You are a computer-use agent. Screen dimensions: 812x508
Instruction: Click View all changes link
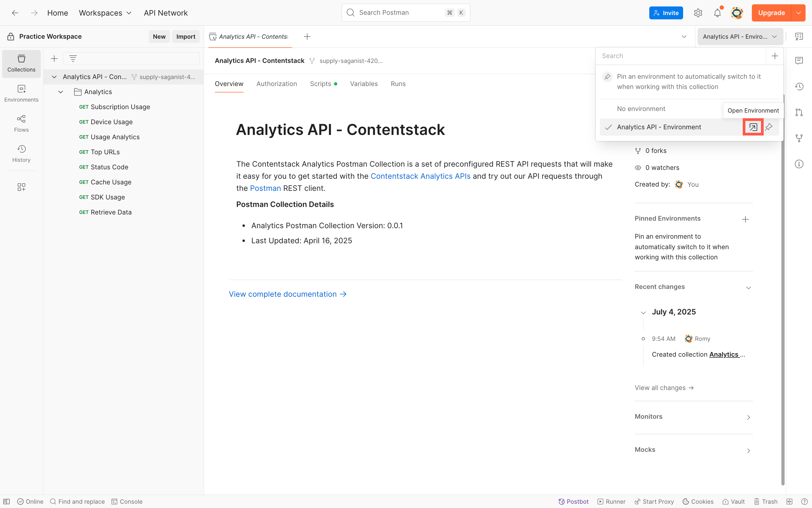tap(664, 388)
